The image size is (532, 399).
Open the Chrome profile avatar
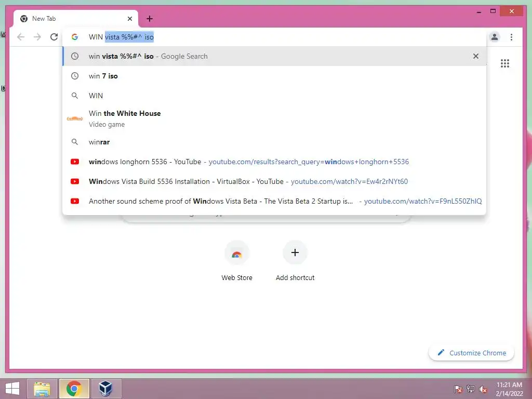point(495,37)
